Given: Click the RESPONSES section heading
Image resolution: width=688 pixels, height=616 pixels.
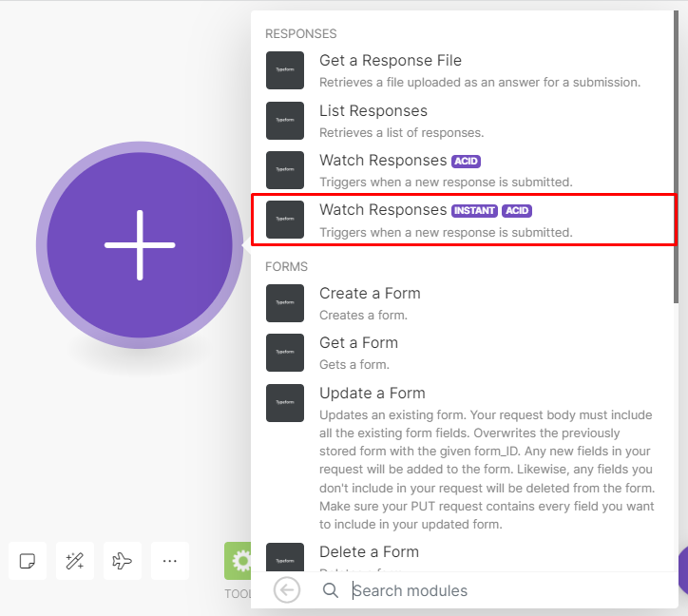Looking at the screenshot, I should point(301,34).
